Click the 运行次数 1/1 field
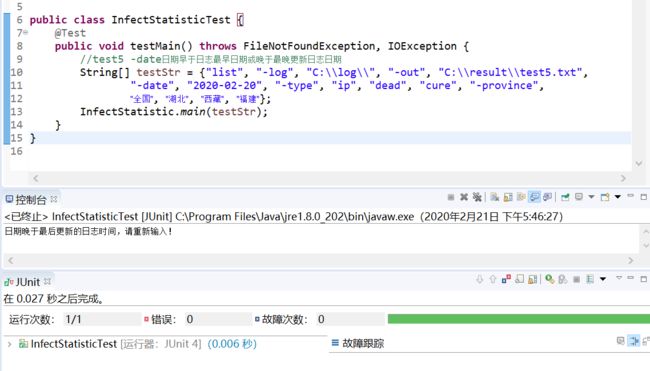The width and height of the screenshot is (650, 371). coord(102,319)
